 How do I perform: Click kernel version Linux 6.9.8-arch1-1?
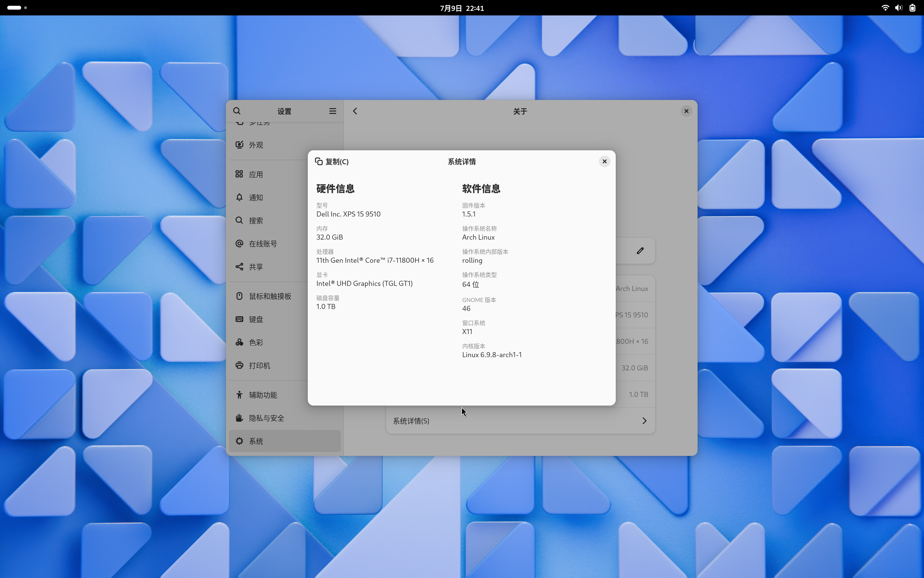point(492,355)
